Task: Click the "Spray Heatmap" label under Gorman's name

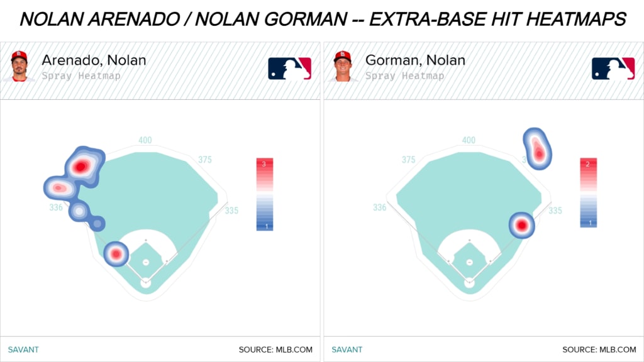Action: 404,76
